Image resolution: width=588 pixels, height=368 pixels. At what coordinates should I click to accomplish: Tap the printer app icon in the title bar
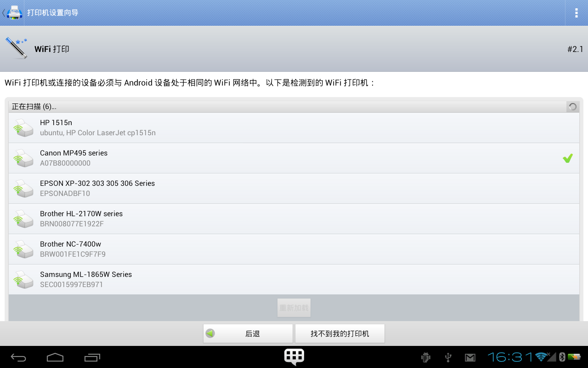(14, 12)
